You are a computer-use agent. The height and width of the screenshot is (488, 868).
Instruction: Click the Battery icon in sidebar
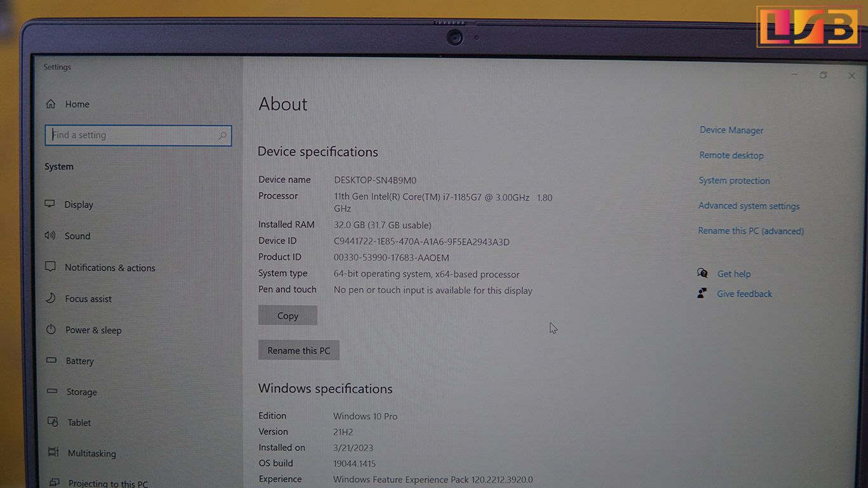[x=52, y=360]
